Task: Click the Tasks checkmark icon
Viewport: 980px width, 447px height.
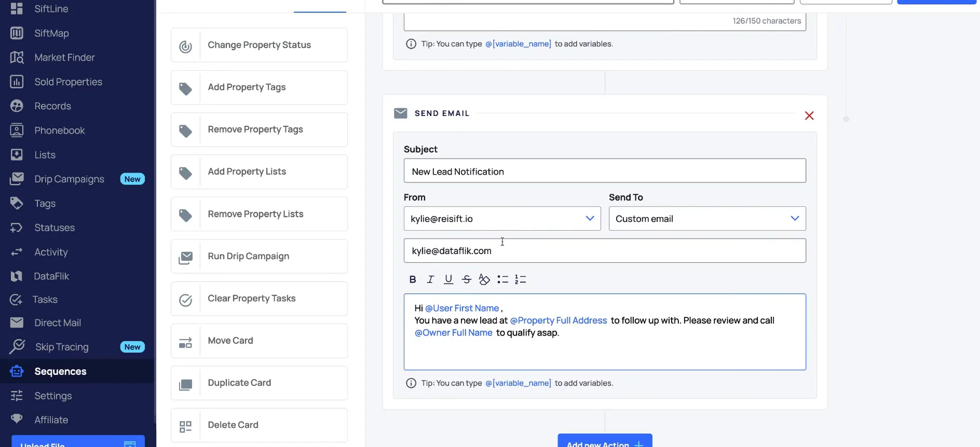Action: 16,300
